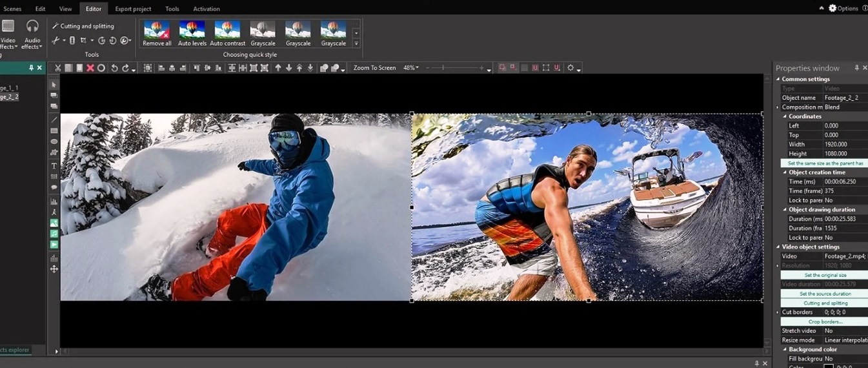Click the Move object up arrow icon
Image resolution: width=868 pixels, height=368 pixels.
point(278,68)
